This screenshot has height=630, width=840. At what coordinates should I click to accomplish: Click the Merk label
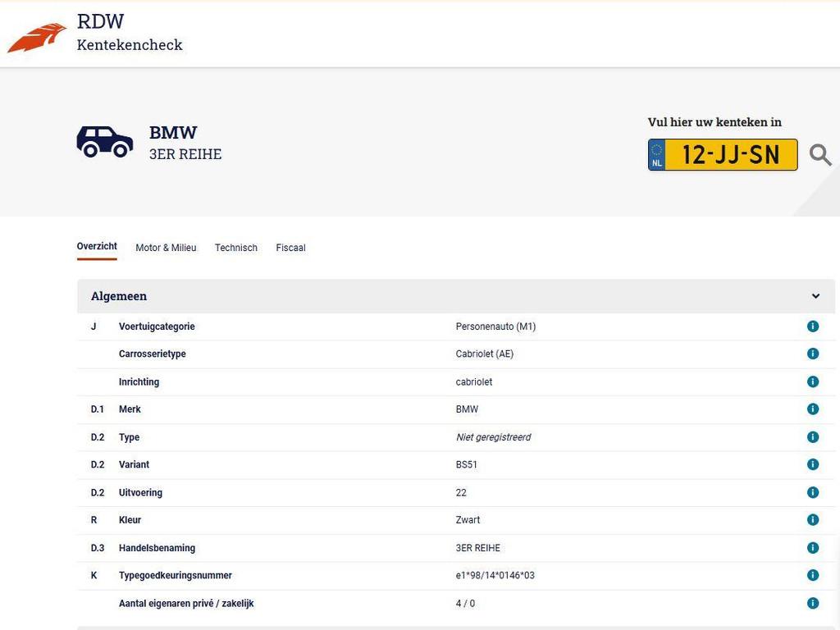(x=130, y=409)
